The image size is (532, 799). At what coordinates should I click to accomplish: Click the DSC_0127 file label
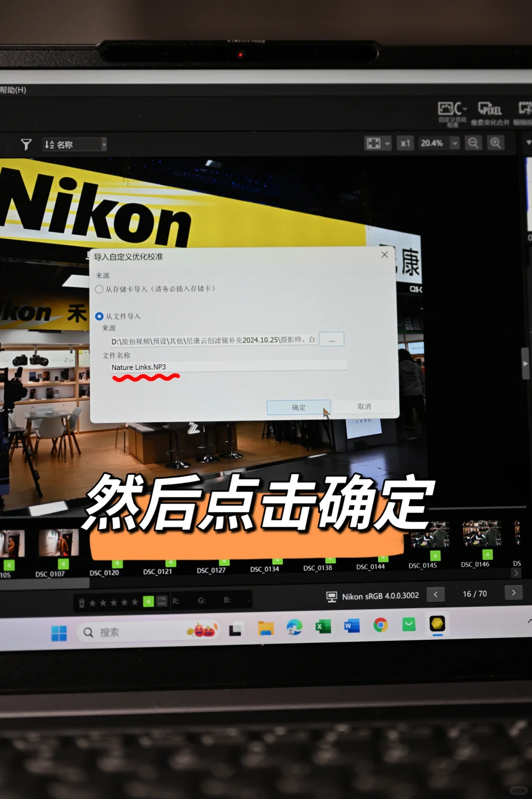211,570
